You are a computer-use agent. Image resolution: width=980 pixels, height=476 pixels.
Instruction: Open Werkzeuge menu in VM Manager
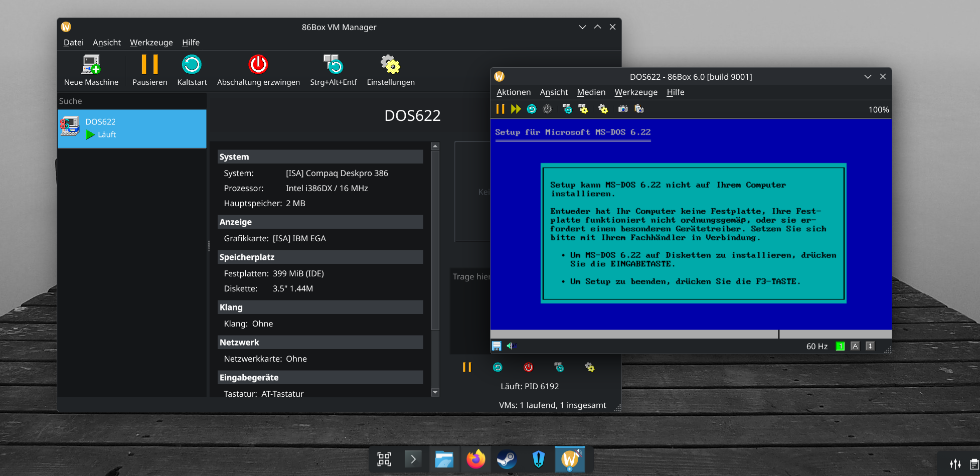[151, 43]
